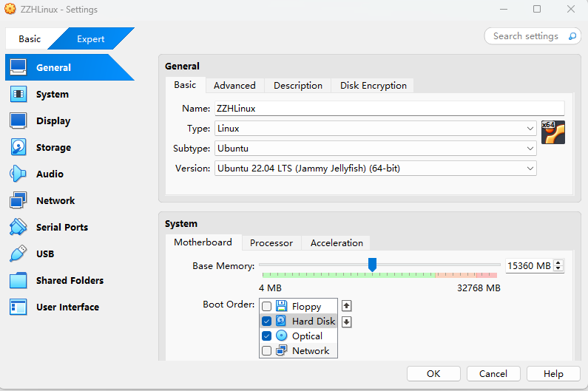Click the search magnifier icon
The height and width of the screenshot is (391, 588).
click(572, 36)
